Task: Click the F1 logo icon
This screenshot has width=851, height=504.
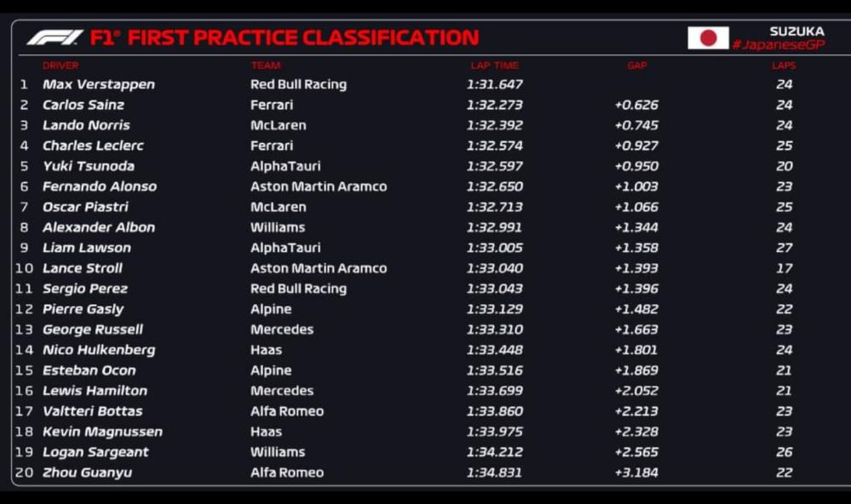Action: point(55,37)
